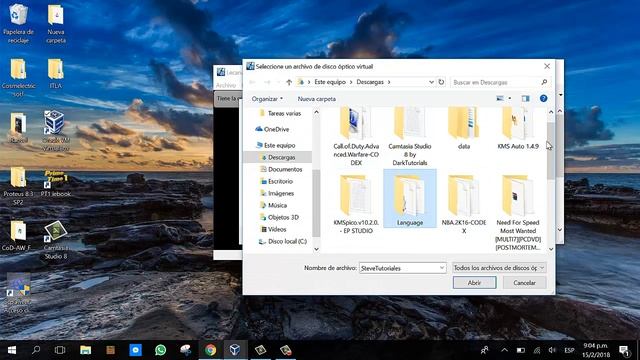Select the Oracle VM VirtualBox desktop shortcut
The image size is (640, 360).
(x=56, y=131)
